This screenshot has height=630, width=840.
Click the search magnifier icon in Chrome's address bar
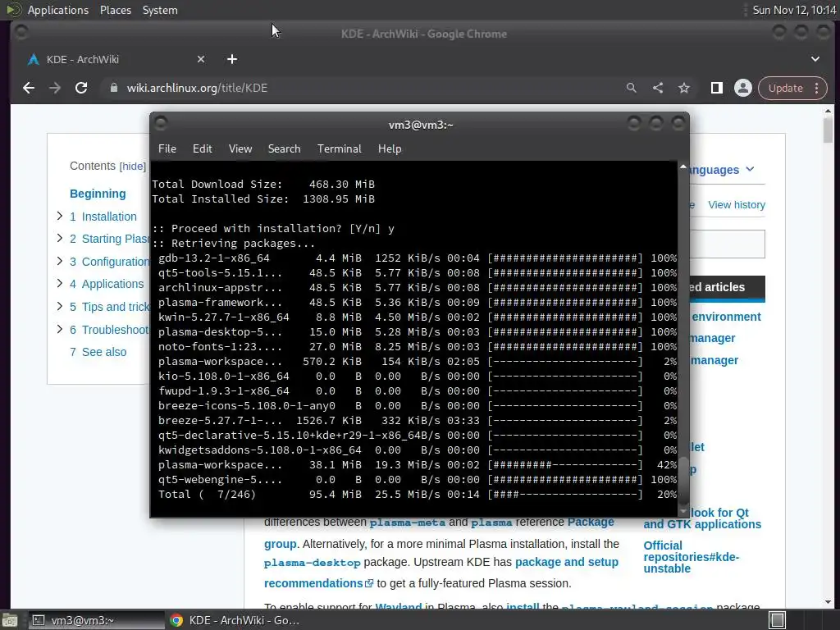pyautogui.click(x=632, y=88)
